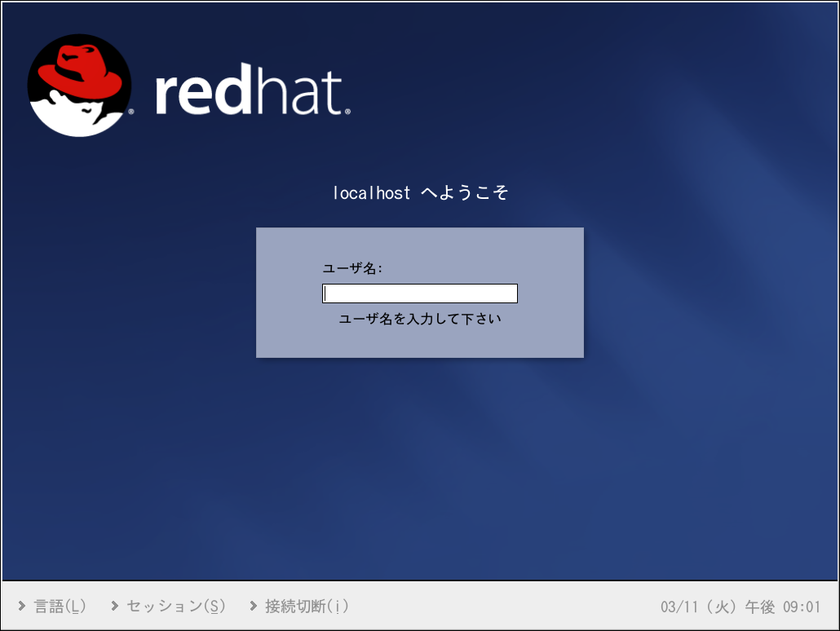Click the text cursor inside username field
This screenshot has width=840, height=631.
point(325,293)
